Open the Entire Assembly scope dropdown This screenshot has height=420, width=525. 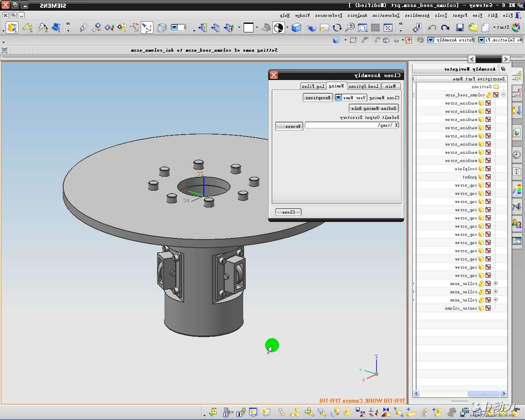[431, 40]
